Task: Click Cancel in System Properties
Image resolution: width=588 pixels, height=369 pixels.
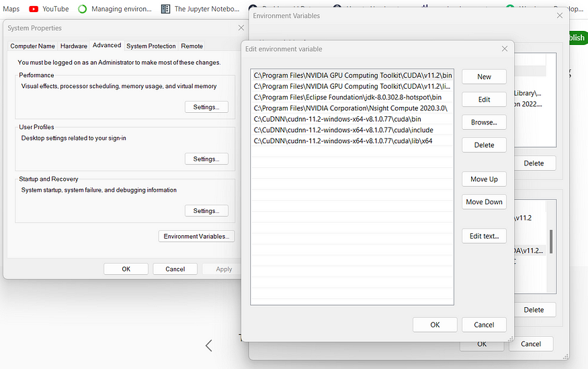Action: click(x=175, y=270)
